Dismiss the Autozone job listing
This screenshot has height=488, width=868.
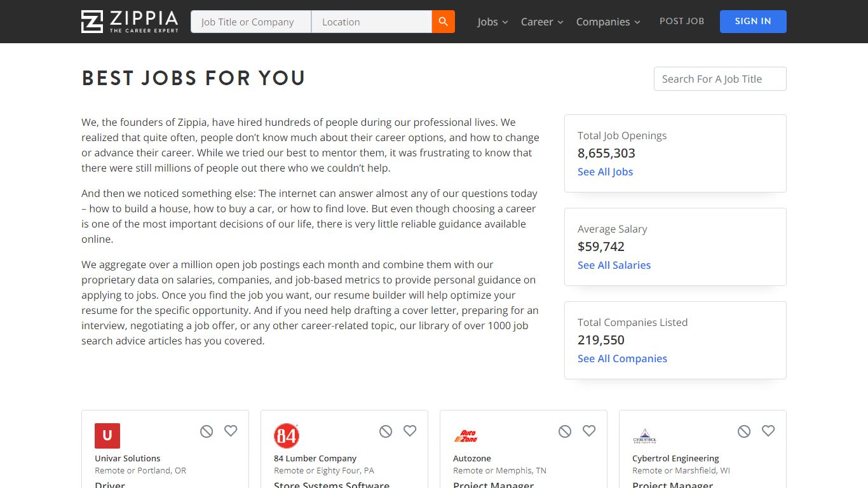565,431
